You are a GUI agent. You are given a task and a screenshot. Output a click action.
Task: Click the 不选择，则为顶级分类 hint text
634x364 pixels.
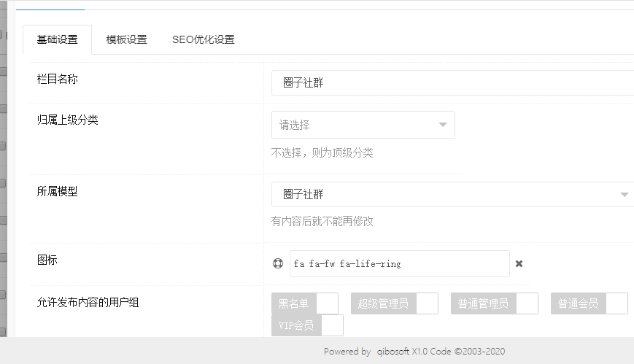click(322, 152)
